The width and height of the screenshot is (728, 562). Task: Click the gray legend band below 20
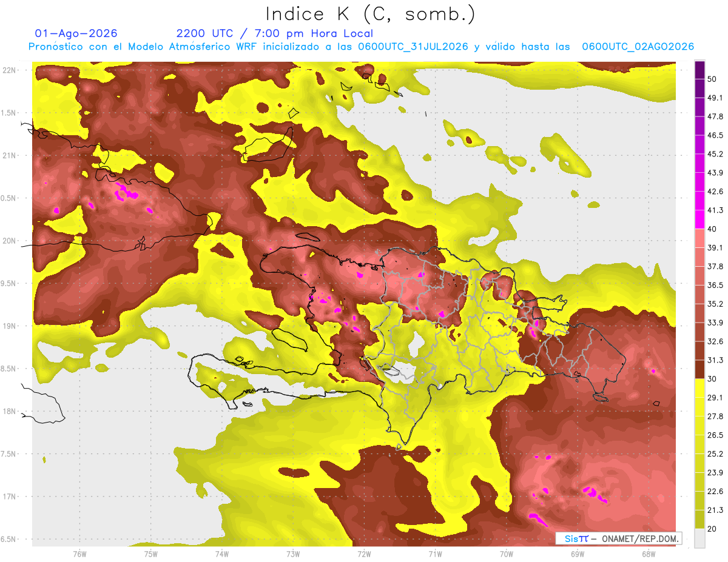699,538
